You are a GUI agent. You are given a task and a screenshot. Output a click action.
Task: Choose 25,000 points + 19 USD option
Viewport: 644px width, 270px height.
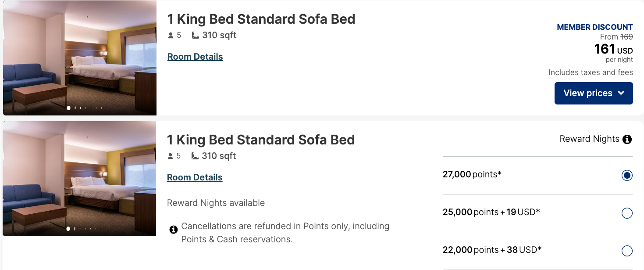pyautogui.click(x=627, y=213)
